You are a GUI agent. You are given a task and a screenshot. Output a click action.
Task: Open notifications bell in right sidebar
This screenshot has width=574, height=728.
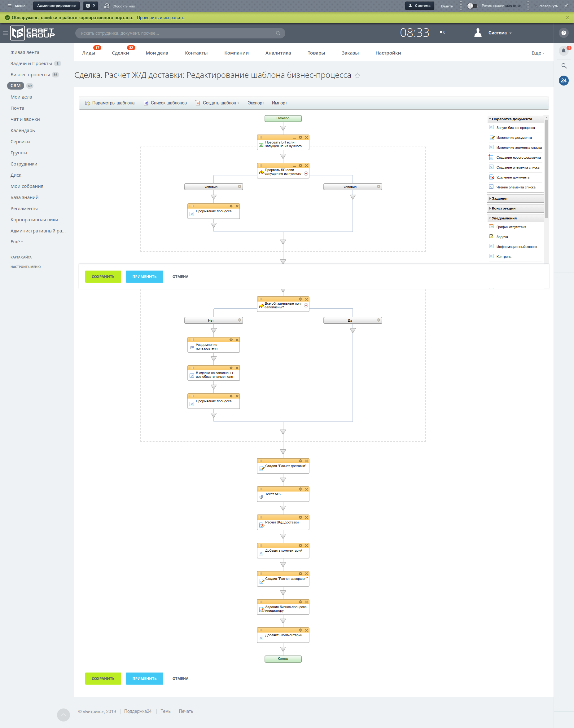click(x=563, y=51)
